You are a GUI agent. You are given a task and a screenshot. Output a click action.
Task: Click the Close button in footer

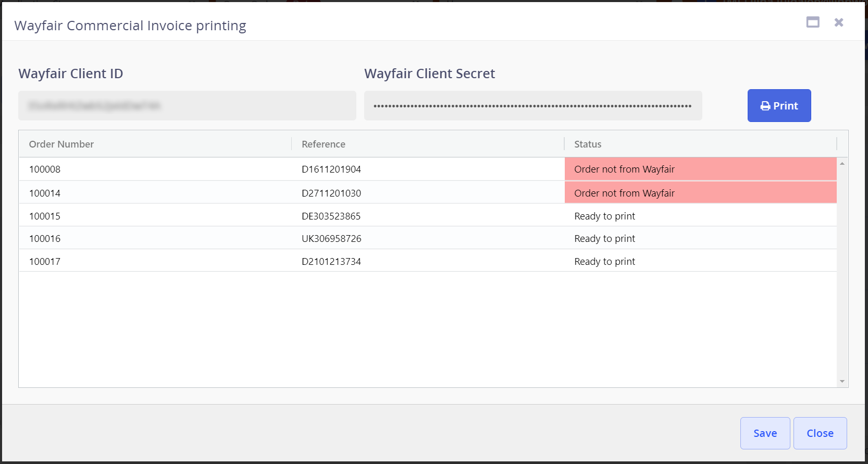[820, 433]
